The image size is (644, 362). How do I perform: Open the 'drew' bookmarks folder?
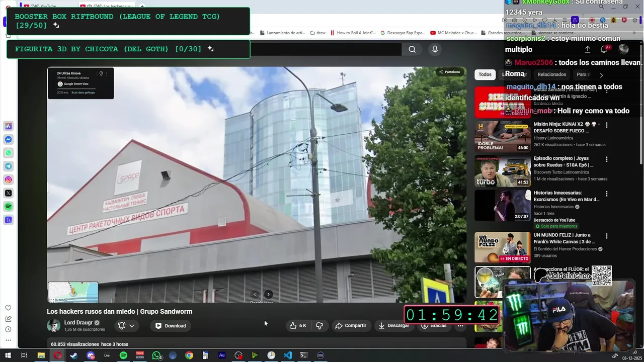(317, 33)
